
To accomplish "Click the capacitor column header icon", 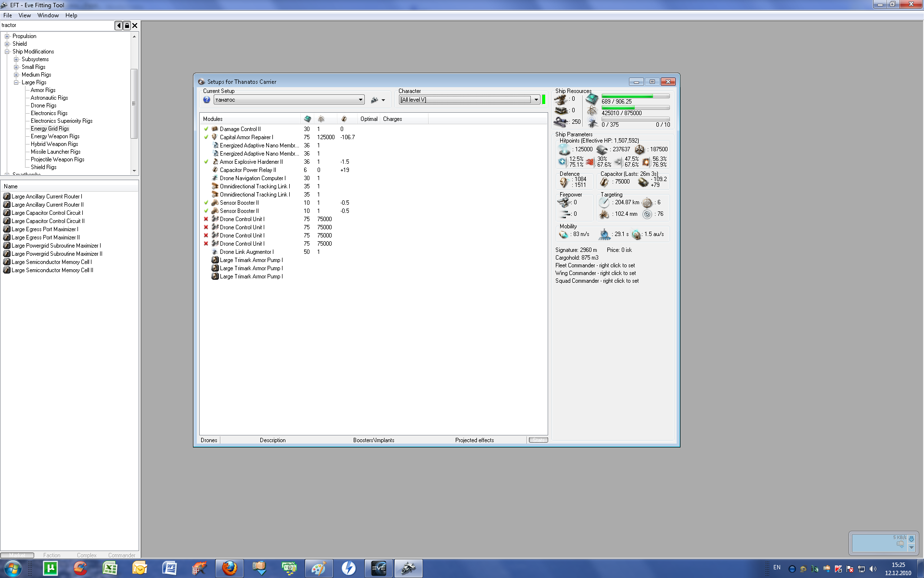I will pyautogui.click(x=344, y=119).
